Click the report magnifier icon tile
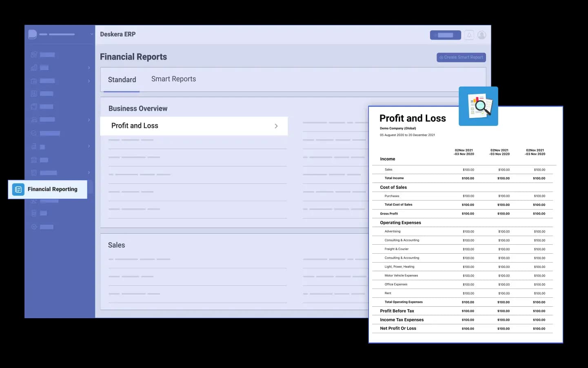Viewport: 588px width, 368px height. pyautogui.click(x=478, y=106)
